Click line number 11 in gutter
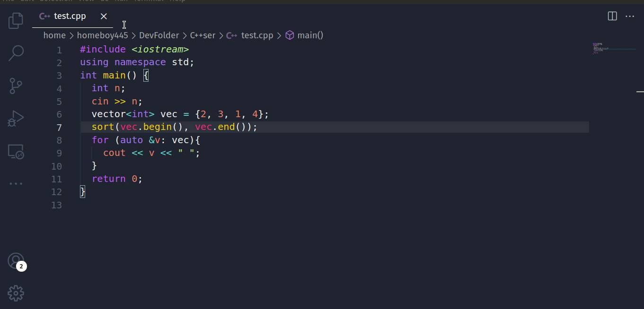The width and height of the screenshot is (644, 309). click(x=56, y=179)
